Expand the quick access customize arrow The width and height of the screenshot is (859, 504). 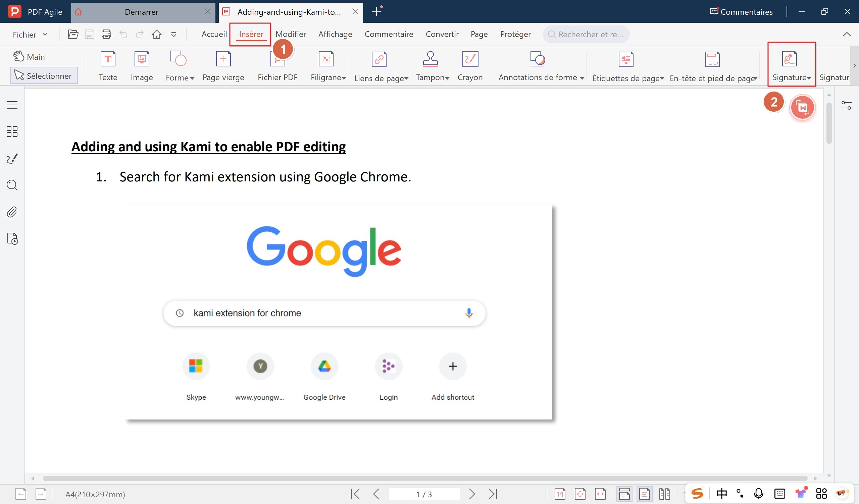(x=173, y=35)
